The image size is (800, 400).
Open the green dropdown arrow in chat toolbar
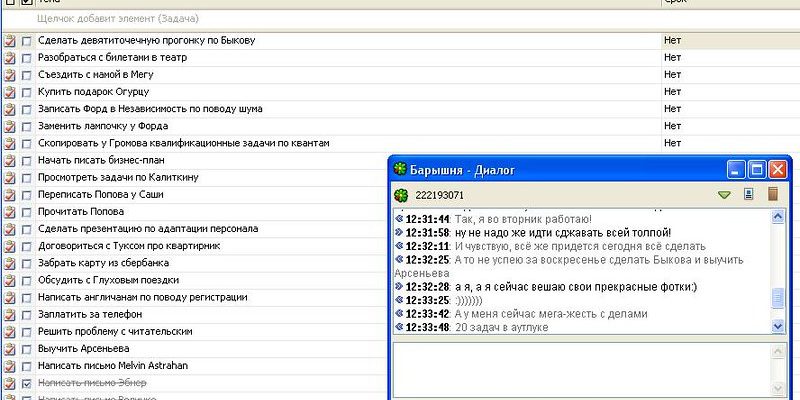point(725,195)
